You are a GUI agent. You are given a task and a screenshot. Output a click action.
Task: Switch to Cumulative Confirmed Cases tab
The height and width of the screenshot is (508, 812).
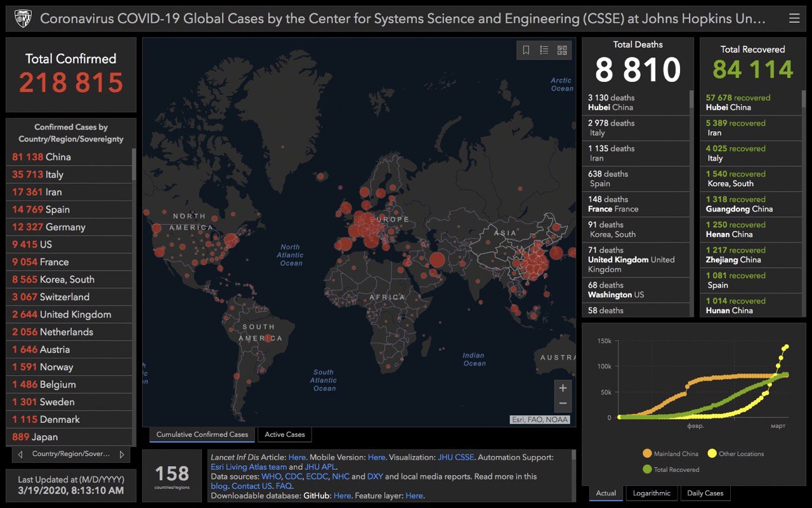(202, 435)
